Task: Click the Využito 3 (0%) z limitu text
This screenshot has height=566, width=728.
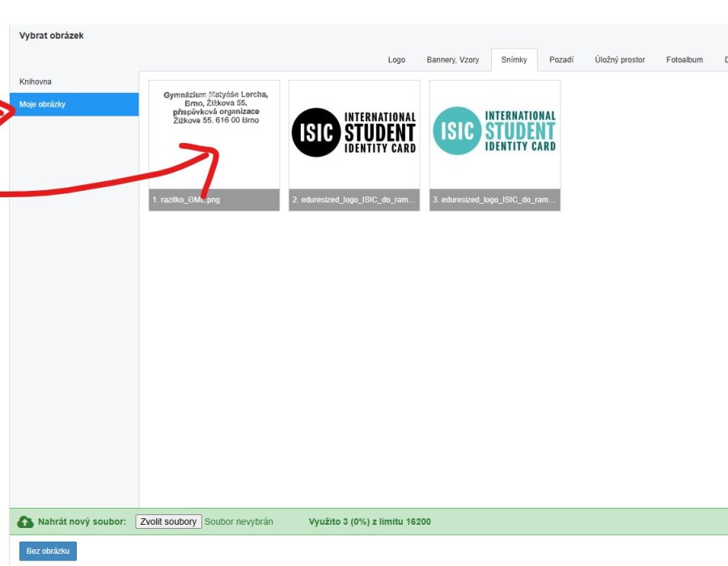Action: tap(370, 522)
